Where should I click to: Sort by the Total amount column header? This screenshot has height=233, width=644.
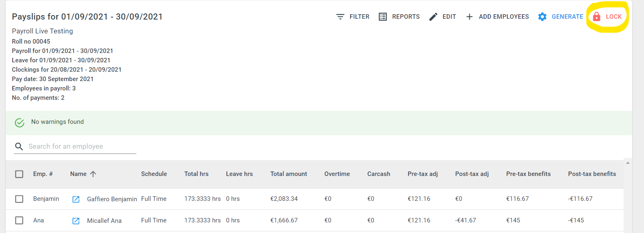click(x=289, y=174)
